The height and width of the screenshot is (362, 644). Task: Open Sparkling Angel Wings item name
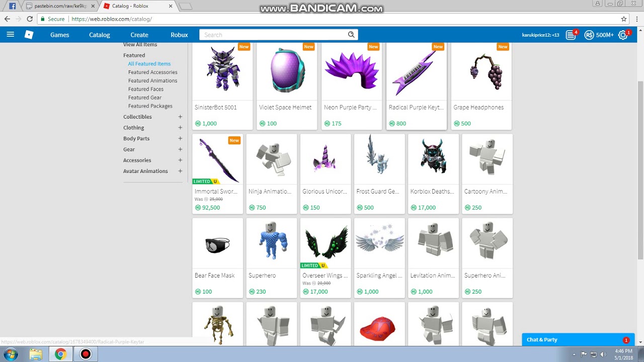379,276
